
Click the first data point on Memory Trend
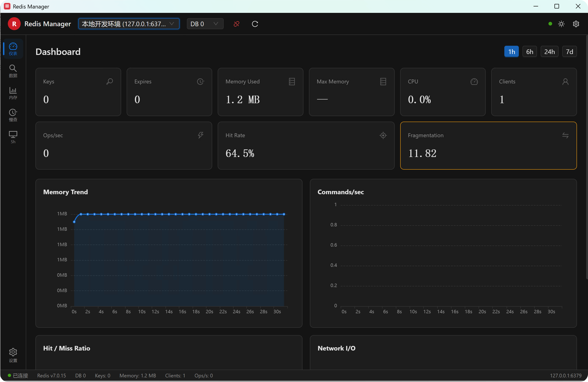point(74,222)
